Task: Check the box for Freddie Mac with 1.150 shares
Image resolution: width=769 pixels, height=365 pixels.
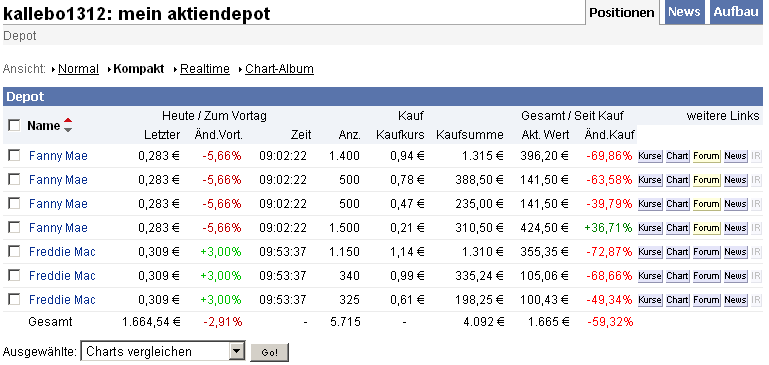Action: point(14,252)
